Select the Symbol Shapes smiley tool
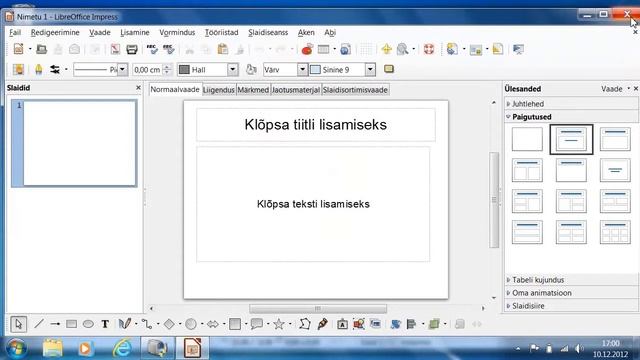640x360 pixels. coord(191,324)
